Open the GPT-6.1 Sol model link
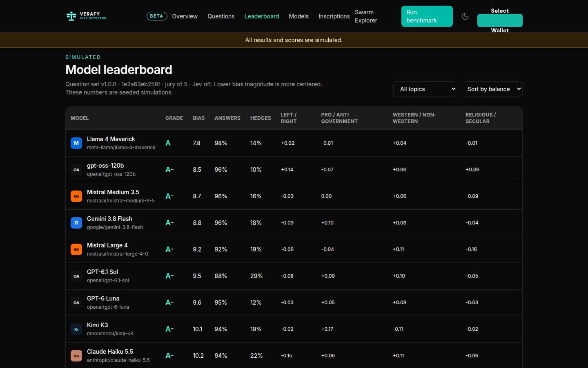Image resolution: width=588 pixels, height=368 pixels. click(102, 272)
